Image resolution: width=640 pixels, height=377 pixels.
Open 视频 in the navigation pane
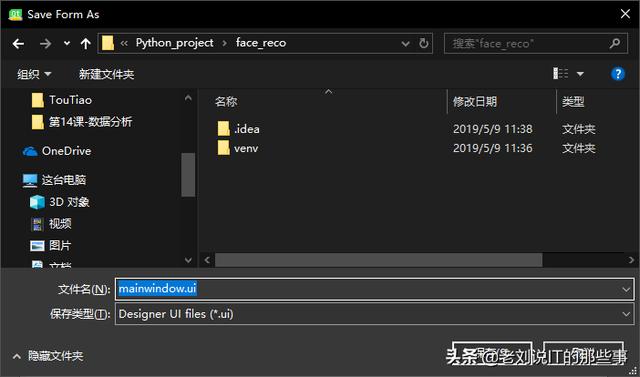tap(60, 224)
